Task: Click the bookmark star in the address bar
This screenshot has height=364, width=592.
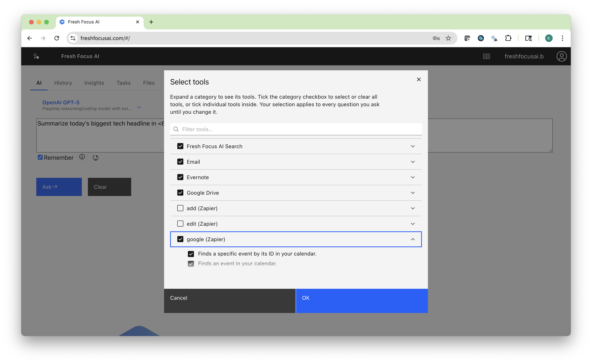Action: click(x=448, y=38)
